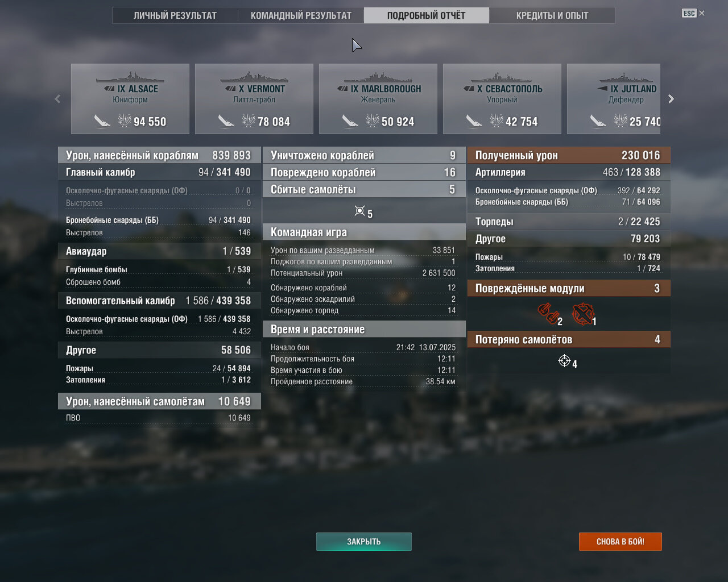
Task: Click the Снова в бой! button
Action: click(x=621, y=542)
